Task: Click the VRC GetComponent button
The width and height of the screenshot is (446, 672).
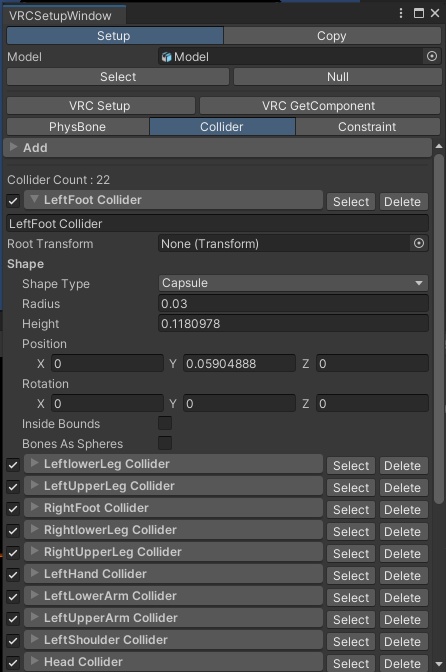Action: pos(320,106)
